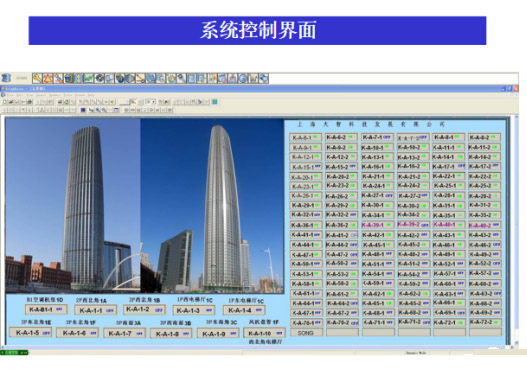The image size is (527, 371).
Task: Toggle the K-A-1-5 unit switch
Action: tap(31, 333)
